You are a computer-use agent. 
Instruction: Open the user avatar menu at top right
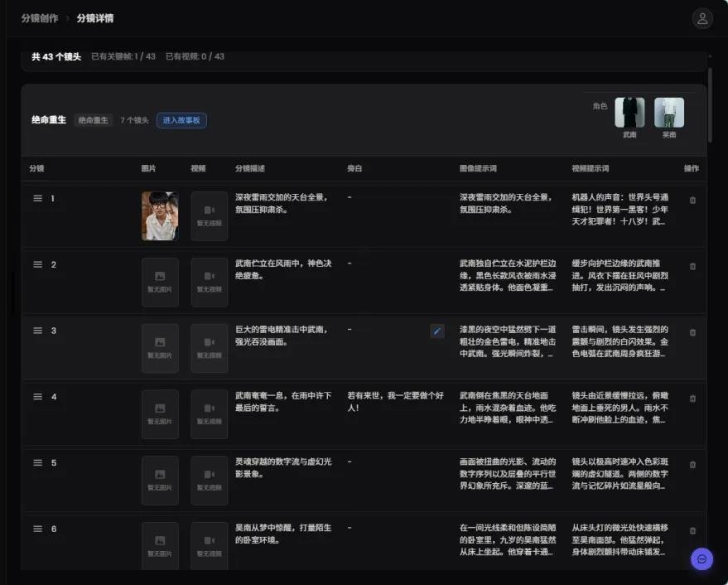coord(702,17)
